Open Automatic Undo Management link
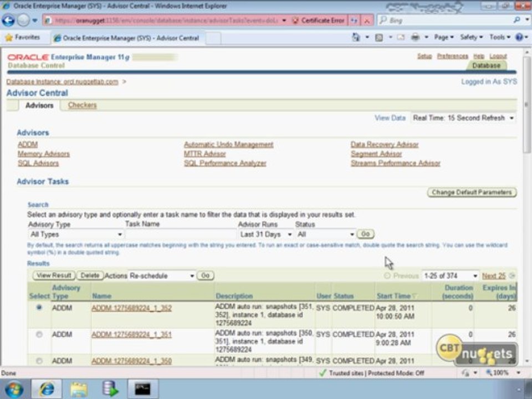The height and width of the screenshot is (399, 532). [x=229, y=145]
